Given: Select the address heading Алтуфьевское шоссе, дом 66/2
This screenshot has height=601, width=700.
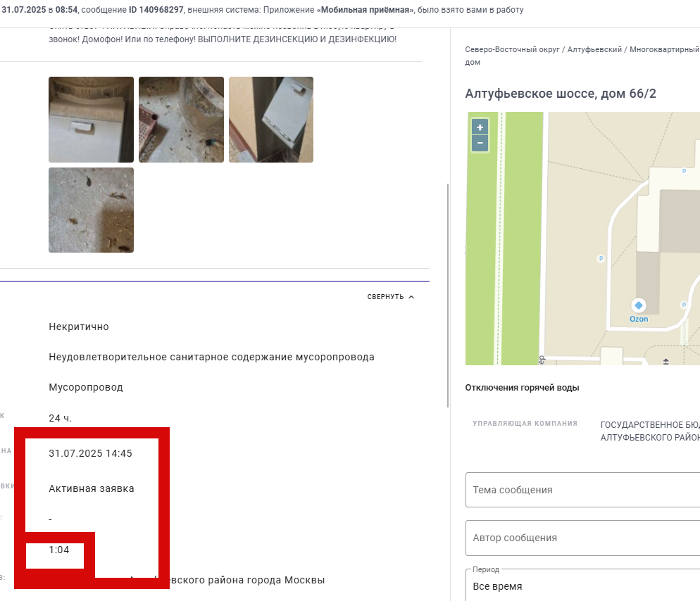Looking at the screenshot, I should pyautogui.click(x=561, y=94).
